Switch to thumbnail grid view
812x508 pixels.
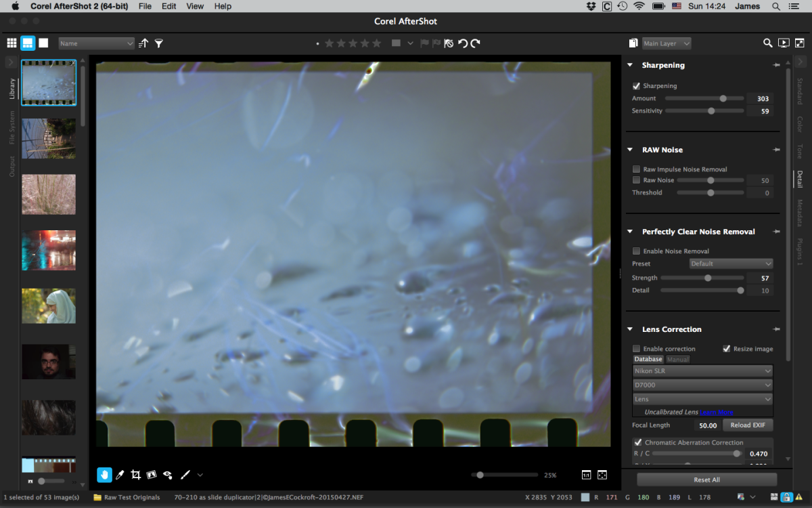click(x=12, y=43)
